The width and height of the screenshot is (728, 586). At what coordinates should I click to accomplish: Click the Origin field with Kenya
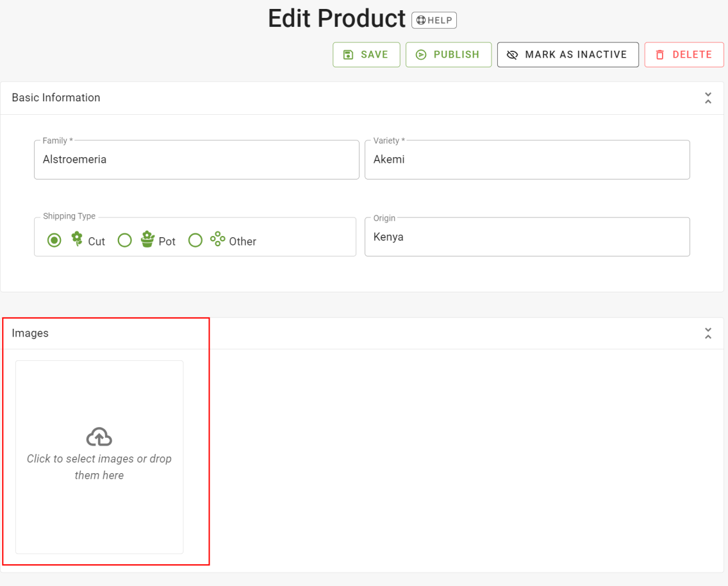527,237
